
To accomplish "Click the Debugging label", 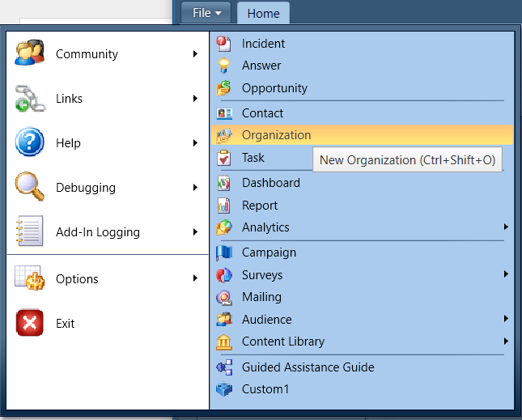I will pos(86,188).
